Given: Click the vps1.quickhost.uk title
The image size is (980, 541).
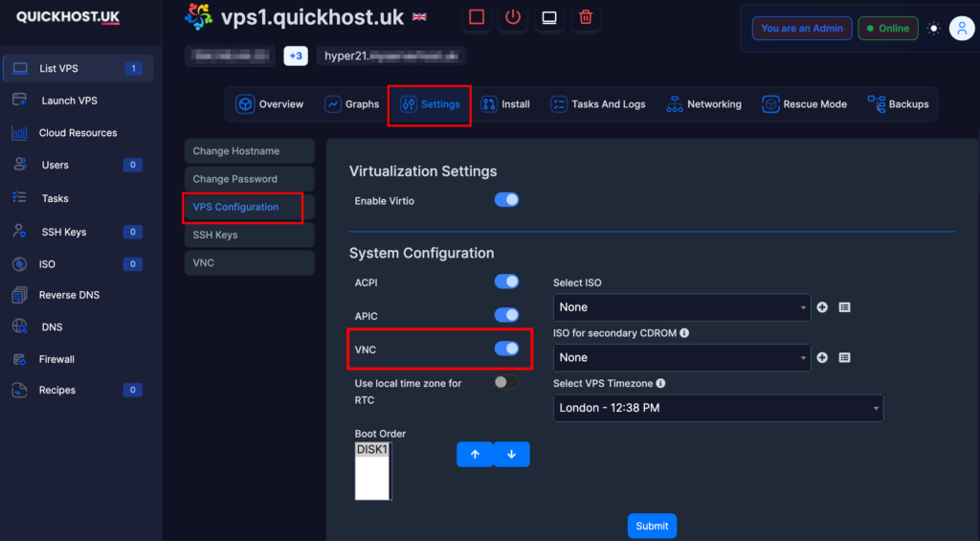Looking at the screenshot, I should coord(313,17).
